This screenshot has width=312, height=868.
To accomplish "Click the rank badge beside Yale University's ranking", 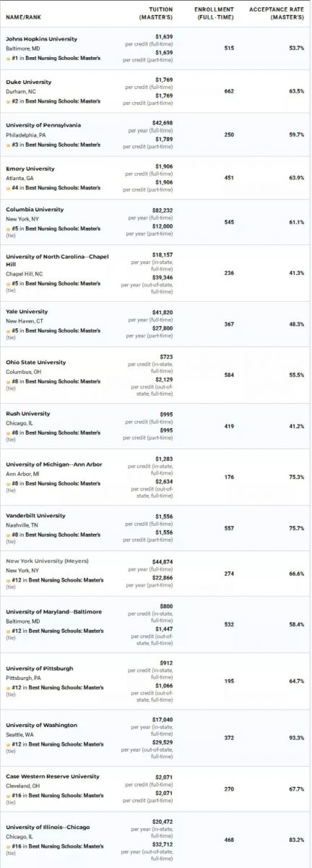I will tap(8, 331).
